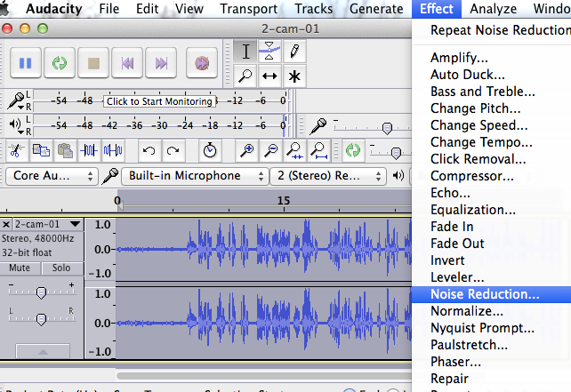Collapse the track with the up arrow button
Viewport: 571px width, 392px height.
43,351
